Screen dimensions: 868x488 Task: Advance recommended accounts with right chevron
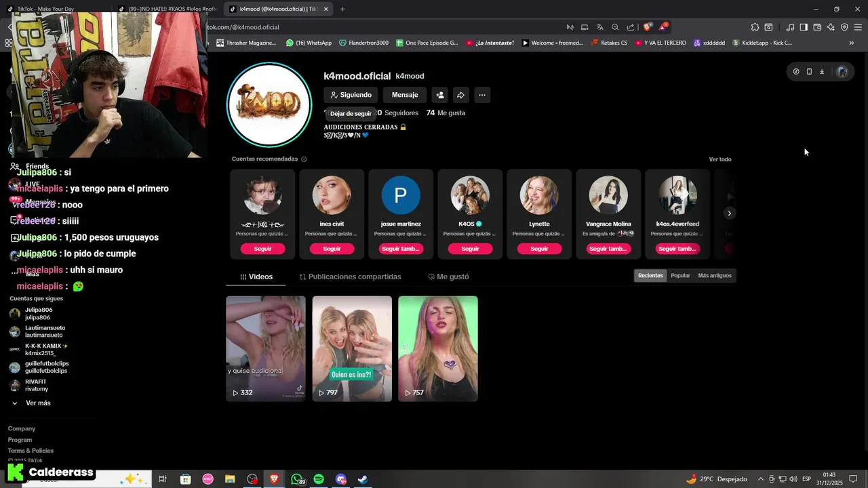point(729,213)
